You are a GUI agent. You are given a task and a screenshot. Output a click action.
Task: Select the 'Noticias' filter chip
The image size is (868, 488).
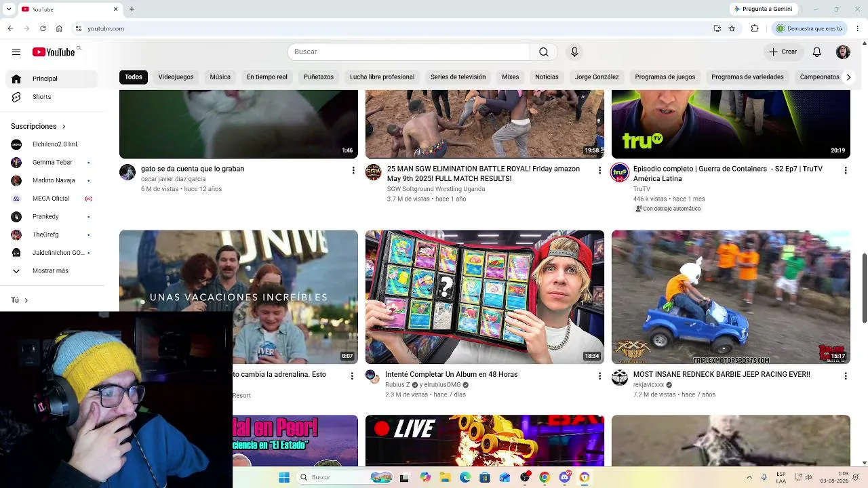(x=547, y=77)
